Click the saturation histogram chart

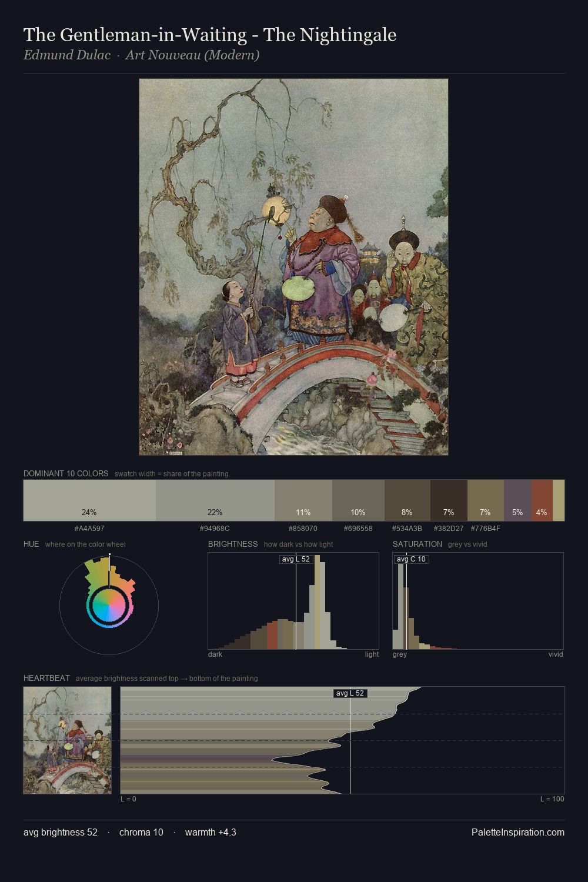[x=478, y=601]
